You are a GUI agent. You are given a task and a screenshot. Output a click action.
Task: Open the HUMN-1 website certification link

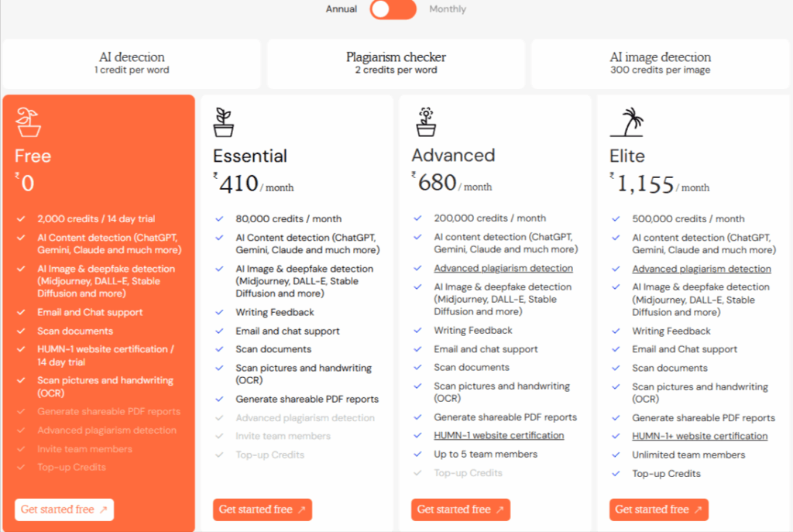click(x=499, y=436)
